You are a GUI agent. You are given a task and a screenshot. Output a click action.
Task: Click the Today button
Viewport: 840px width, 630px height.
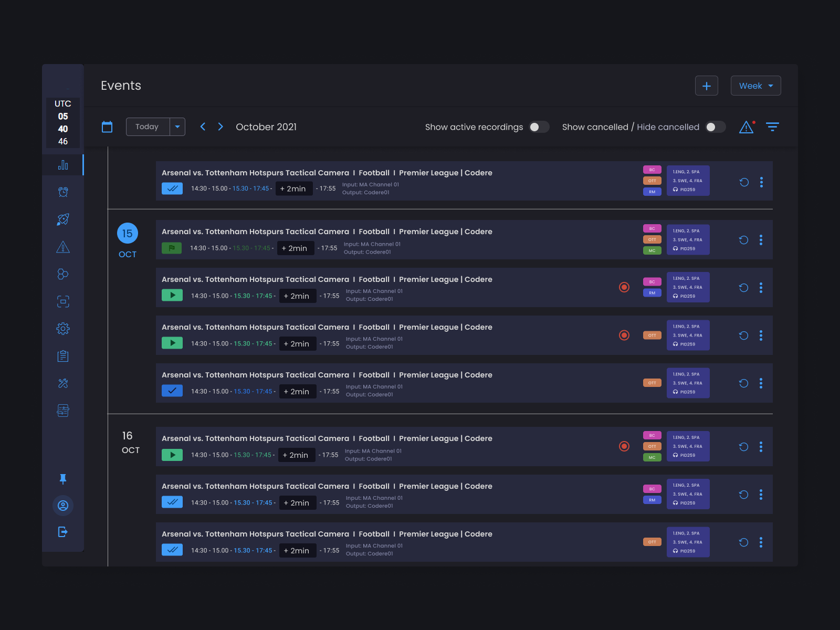(148, 127)
